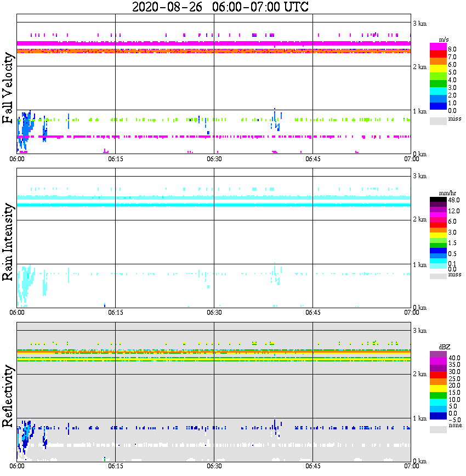Click the top purple 40.0 swatch in the dBZ legend
This screenshot has width=466, height=476.
point(438,354)
